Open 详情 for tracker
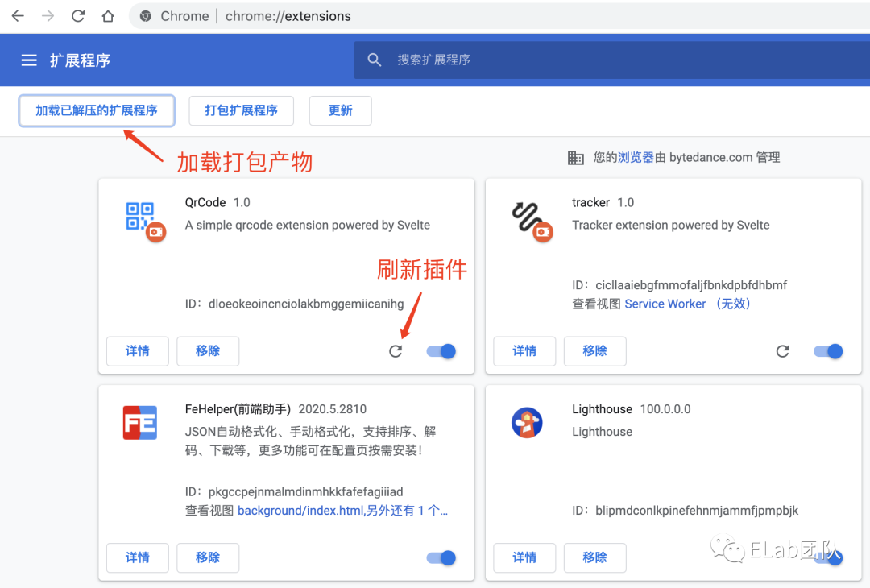This screenshot has width=870, height=588. 524,350
